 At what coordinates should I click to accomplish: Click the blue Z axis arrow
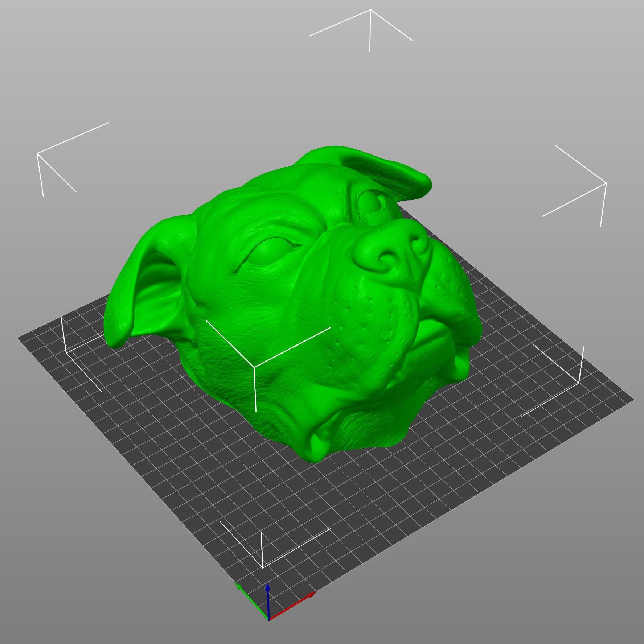(268, 601)
